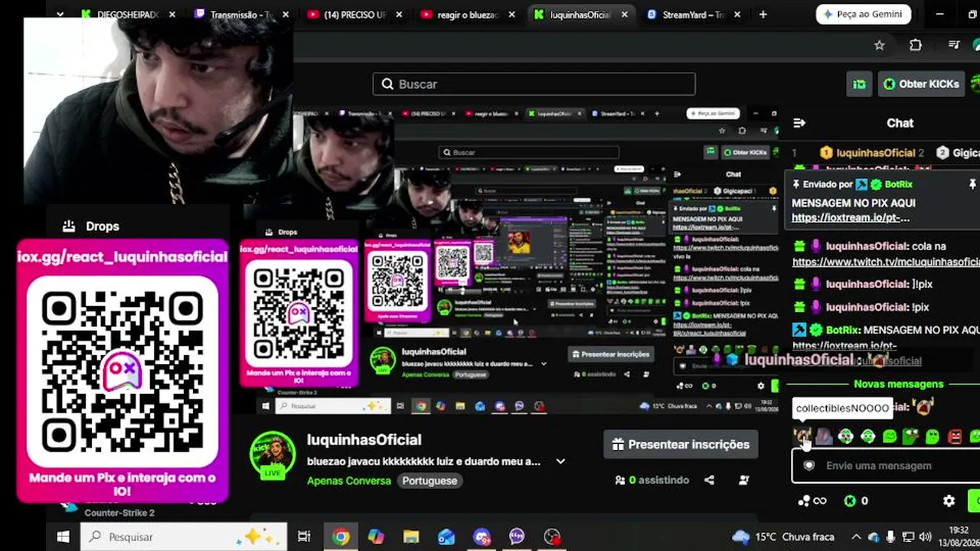Image resolution: width=980 pixels, height=551 pixels.
Task: Open the chat settings gear
Action: (949, 501)
